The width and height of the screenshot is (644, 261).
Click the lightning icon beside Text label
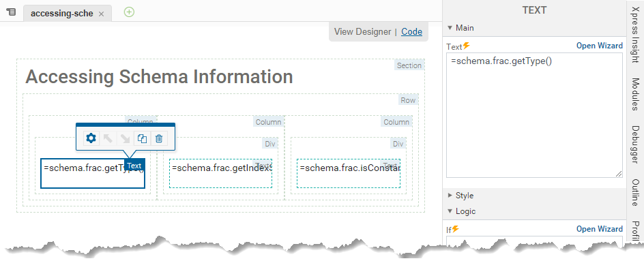[x=467, y=46]
